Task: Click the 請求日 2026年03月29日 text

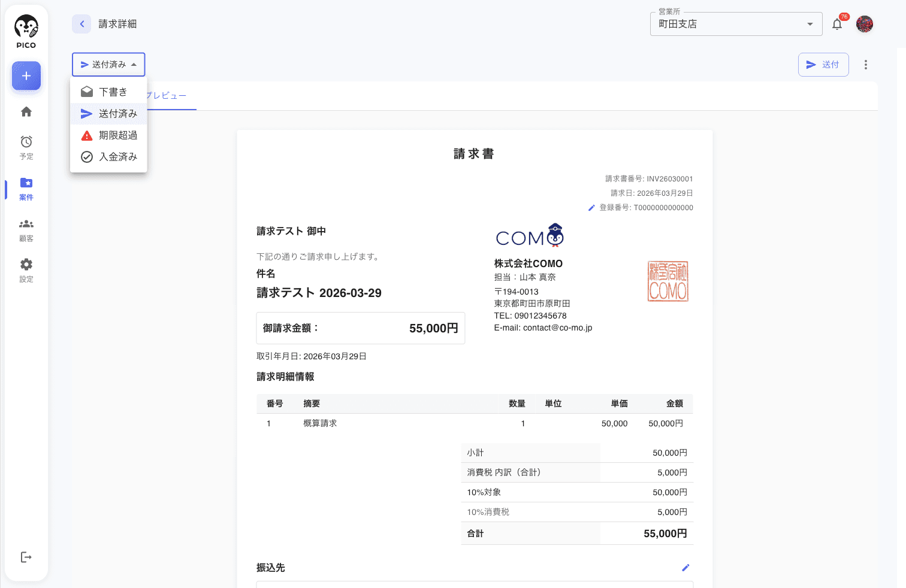Action: click(652, 193)
